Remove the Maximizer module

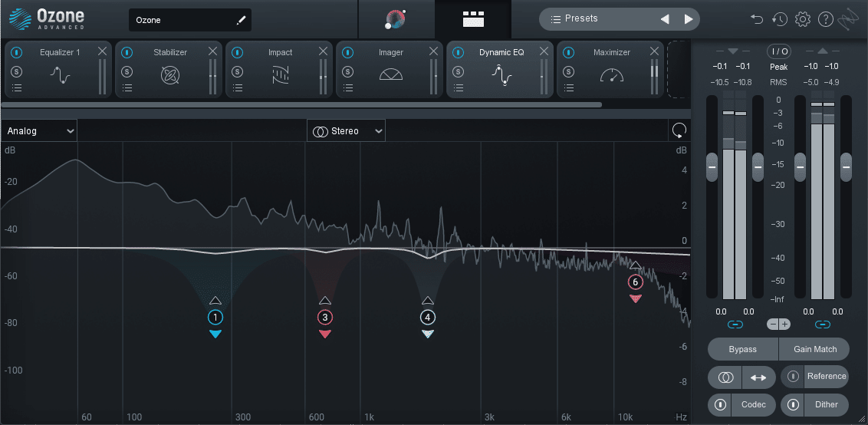click(654, 51)
